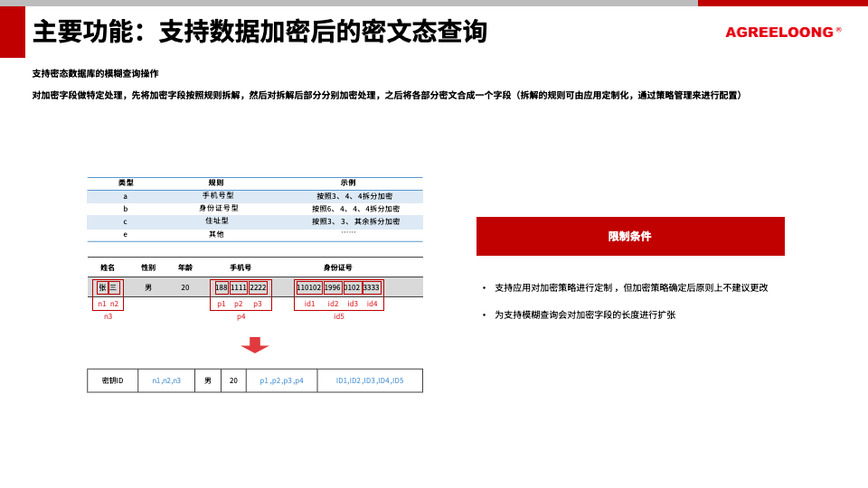
Task: Select the blue ID1,ID2,ID3,ID4,ID5 cell
Action: tap(370, 380)
